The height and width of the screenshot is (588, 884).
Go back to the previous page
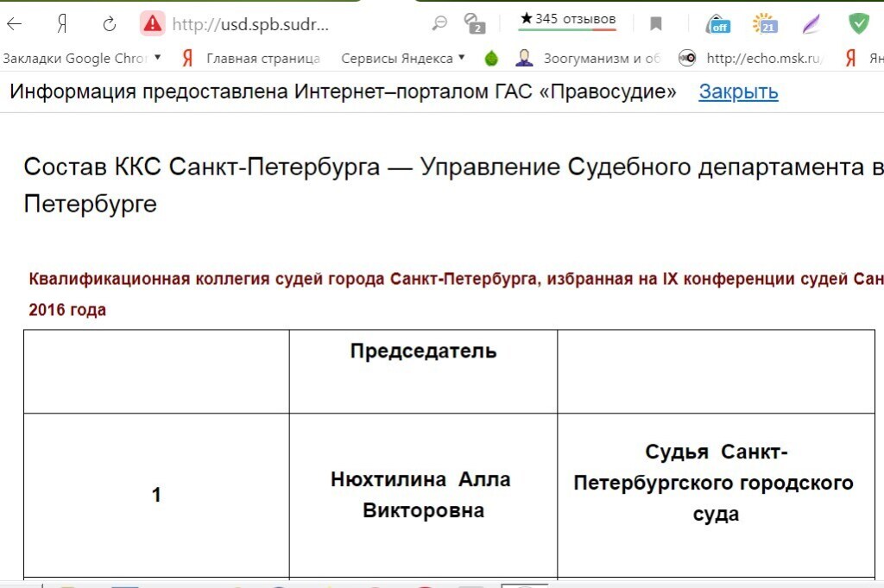click(15, 24)
